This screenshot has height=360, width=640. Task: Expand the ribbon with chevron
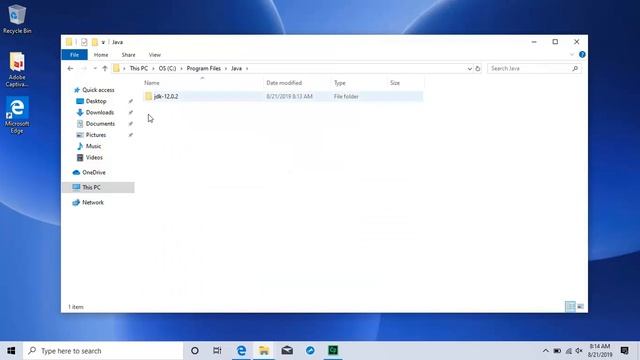pos(571,54)
